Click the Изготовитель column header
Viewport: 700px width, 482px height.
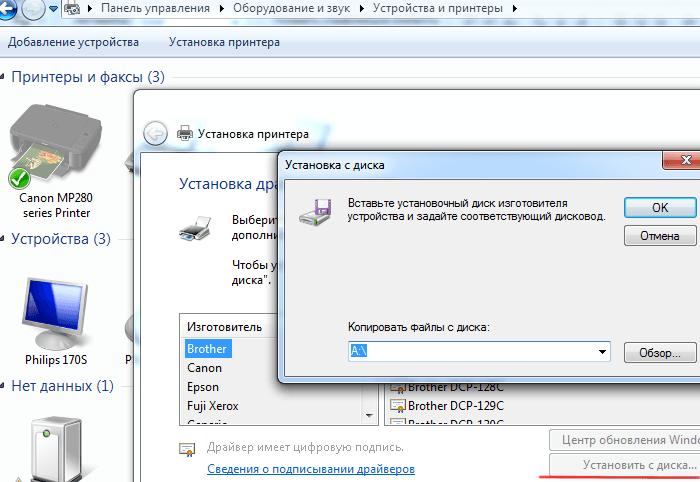[x=224, y=327]
